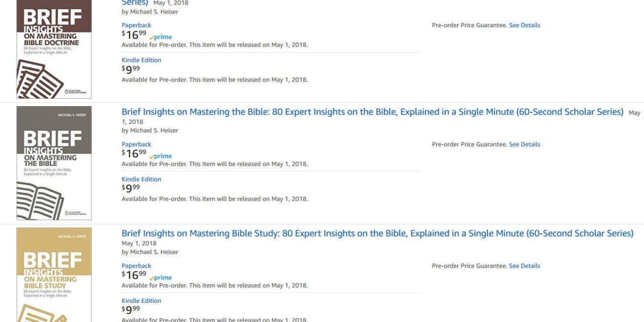
Task: Click 'Pre-order Price Guarantee.' text for Mastering Bible Study
Action: 469,266
